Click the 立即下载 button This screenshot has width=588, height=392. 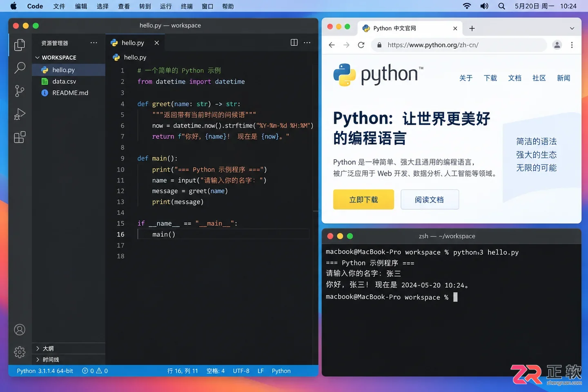click(x=363, y=199)
